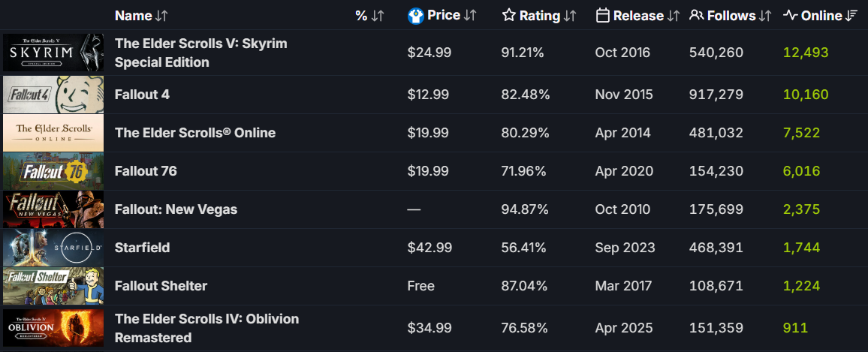Open the Fallout 76 title link

(146, 171)
